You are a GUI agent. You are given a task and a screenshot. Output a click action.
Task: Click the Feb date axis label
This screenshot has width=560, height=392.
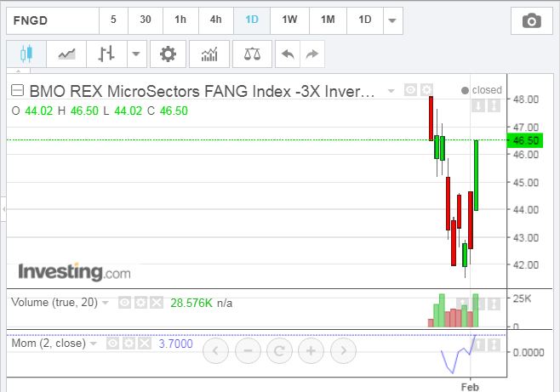click(x=470, y=387)
